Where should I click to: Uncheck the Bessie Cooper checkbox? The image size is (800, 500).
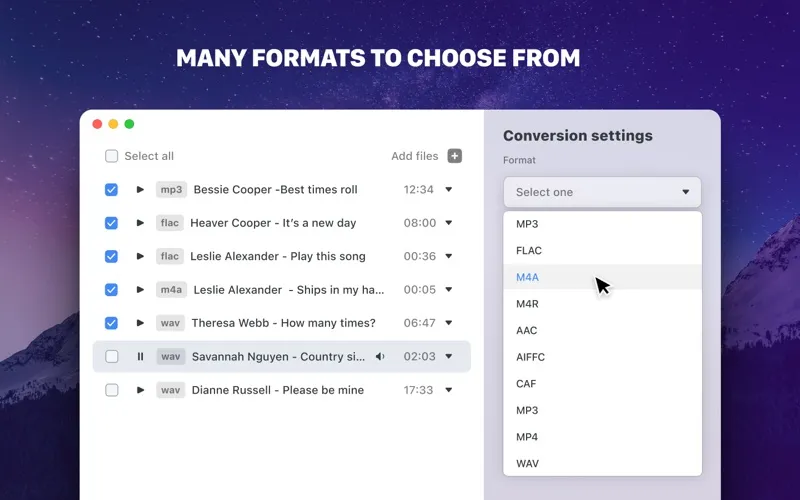point(111,190)
